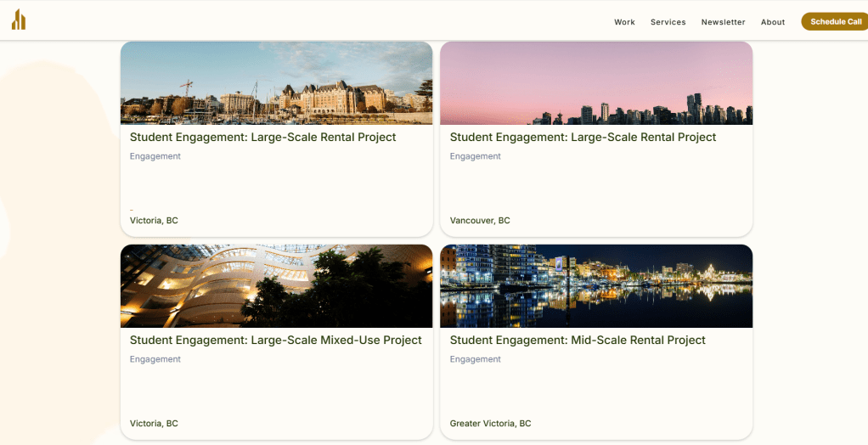This screenshot has height=445, width=868.
Task: Navigate to the About page
Action: (772, 22)
